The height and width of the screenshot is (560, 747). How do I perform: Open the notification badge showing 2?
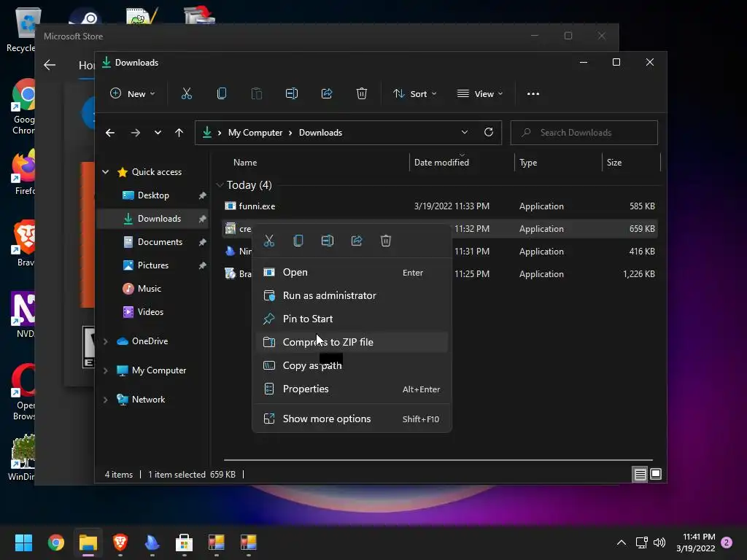click(727, 542)
